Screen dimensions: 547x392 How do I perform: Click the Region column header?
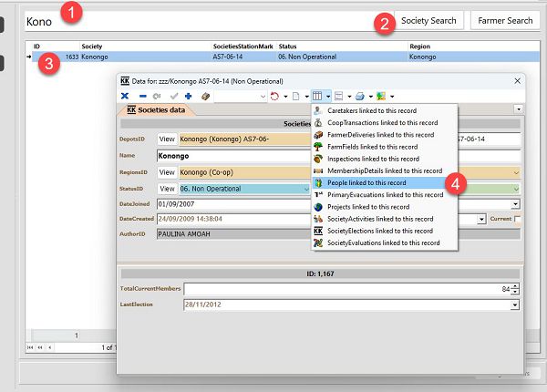pos(420,46)
